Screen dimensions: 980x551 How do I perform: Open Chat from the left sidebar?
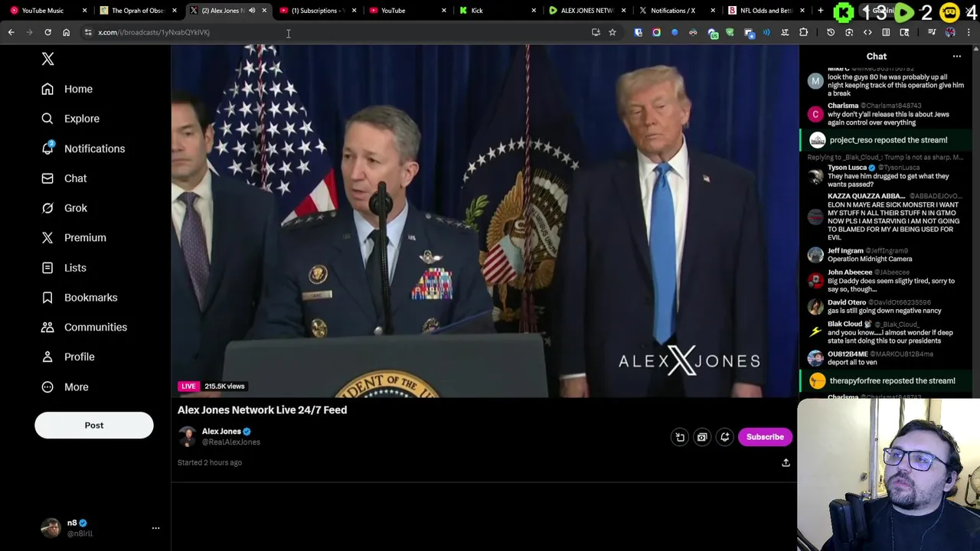point(64,178)
